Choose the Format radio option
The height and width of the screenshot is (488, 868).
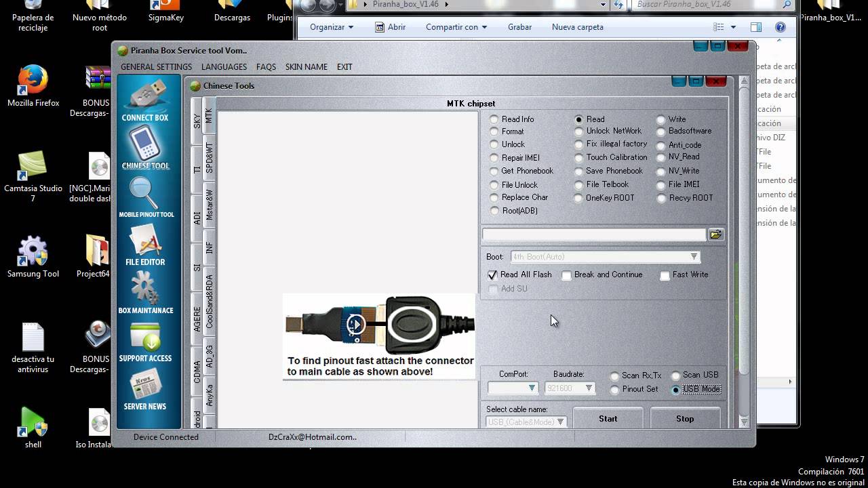click(x=494, y=131)
